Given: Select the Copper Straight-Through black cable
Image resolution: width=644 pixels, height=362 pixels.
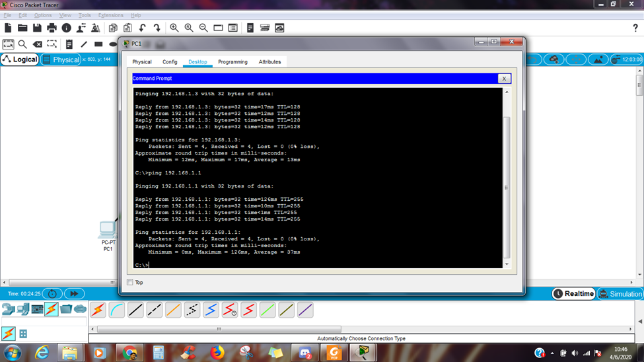Looking at the screenshot, I should point(135,310).
